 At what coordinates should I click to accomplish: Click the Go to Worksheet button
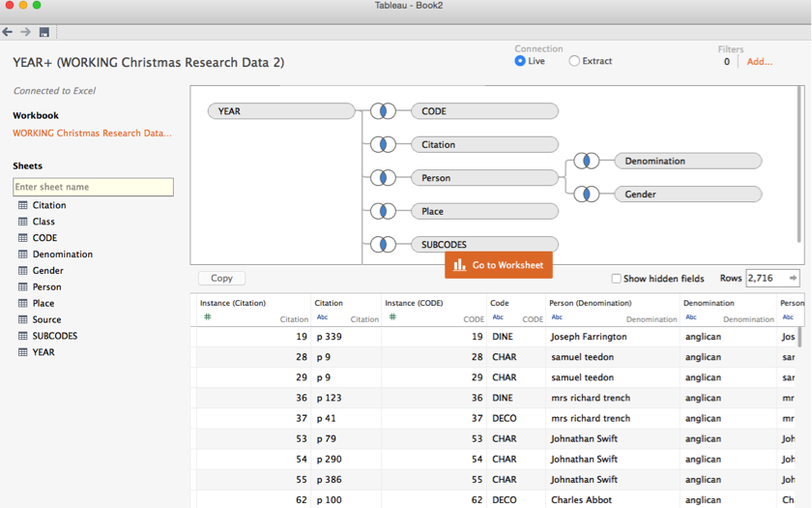pyautogui.click(x=499, y=265)
